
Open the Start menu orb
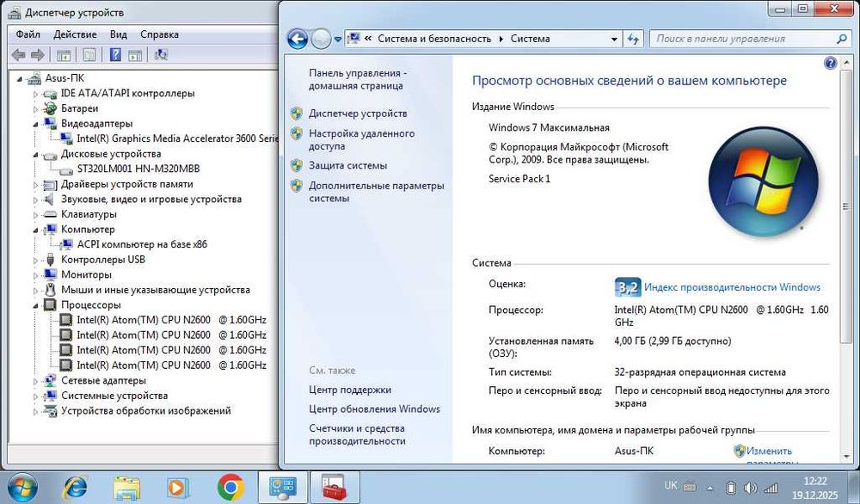click(23, 487)
